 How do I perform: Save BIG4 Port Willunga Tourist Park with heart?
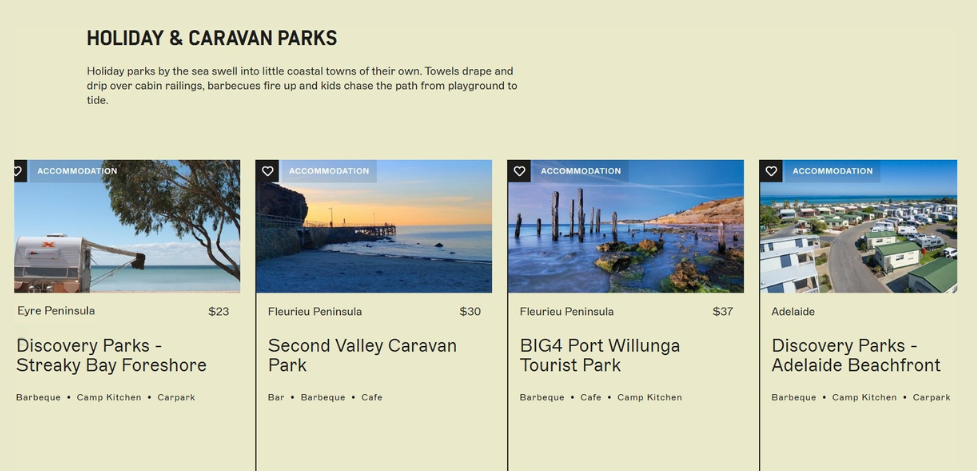coord(519,171)
